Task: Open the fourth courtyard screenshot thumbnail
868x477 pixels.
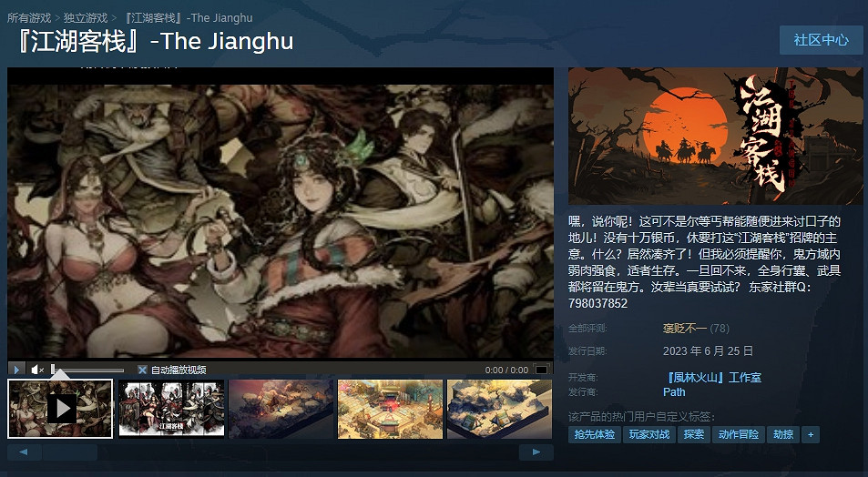Action: tap(390, 409)
